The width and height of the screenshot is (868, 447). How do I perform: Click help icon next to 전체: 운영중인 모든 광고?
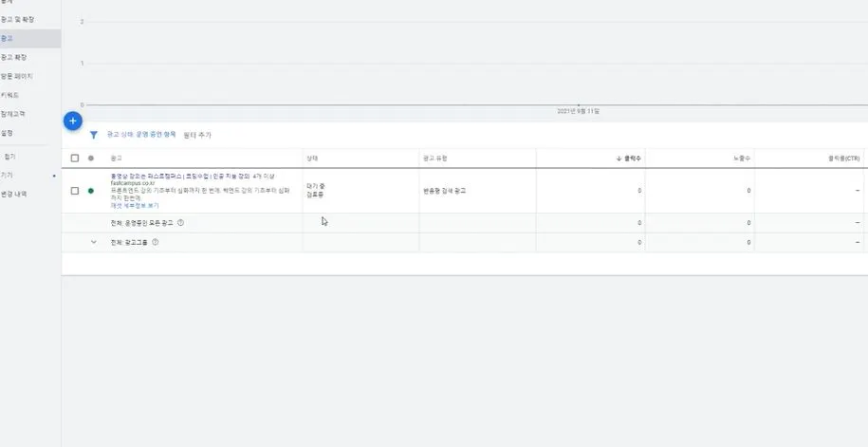coord(180,223)
